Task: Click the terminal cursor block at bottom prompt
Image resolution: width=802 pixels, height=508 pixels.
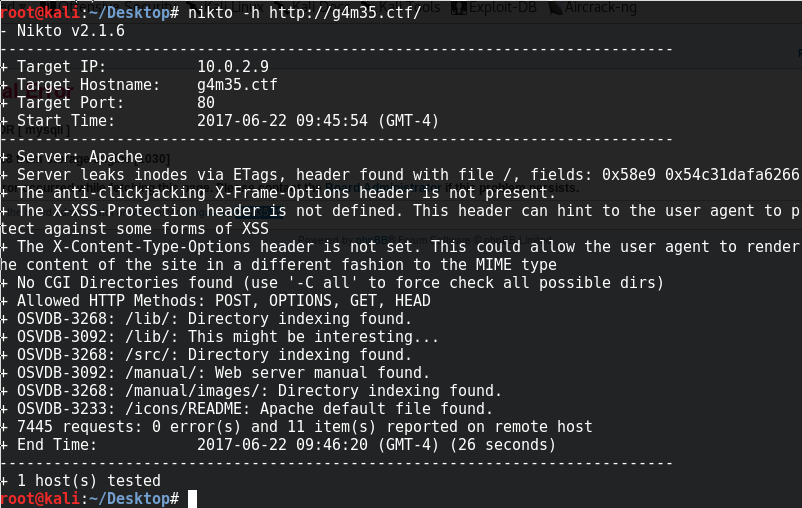Action: click(x=192, y=499)
